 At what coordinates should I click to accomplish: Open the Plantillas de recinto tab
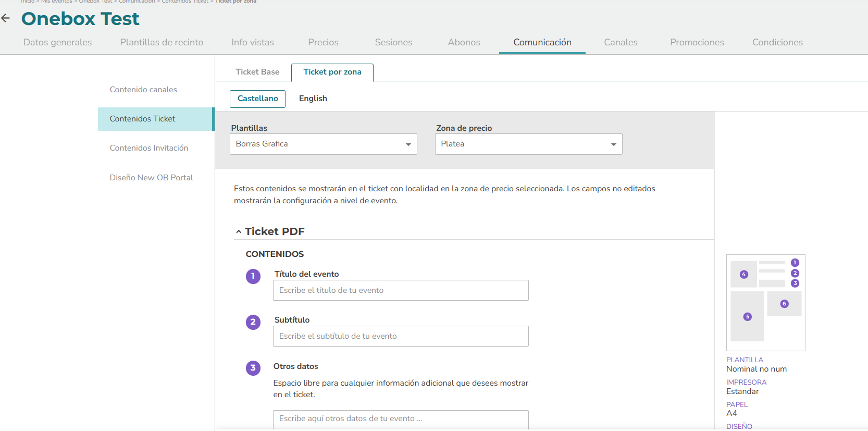162,42
